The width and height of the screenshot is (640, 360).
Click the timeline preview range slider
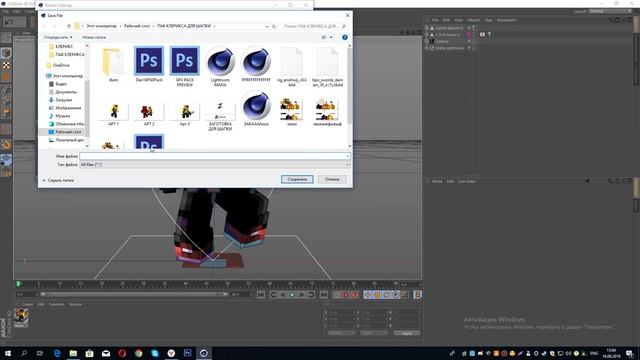[134, 294]
